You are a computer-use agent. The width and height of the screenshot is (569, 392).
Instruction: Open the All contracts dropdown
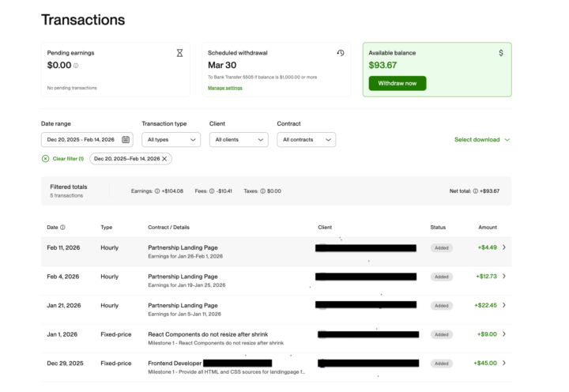tap(306, 140)
